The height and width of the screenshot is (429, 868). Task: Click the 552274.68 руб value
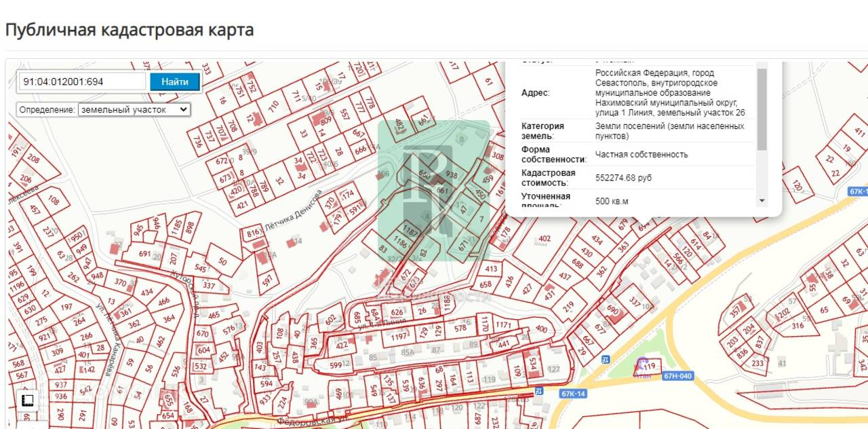pyautogui.click(x=623, y=178)
